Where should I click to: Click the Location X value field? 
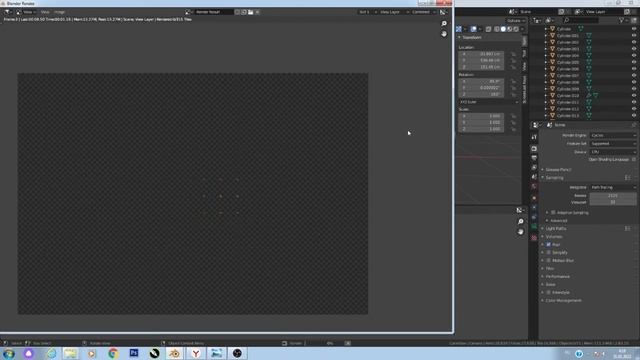[x=481, y=54]
